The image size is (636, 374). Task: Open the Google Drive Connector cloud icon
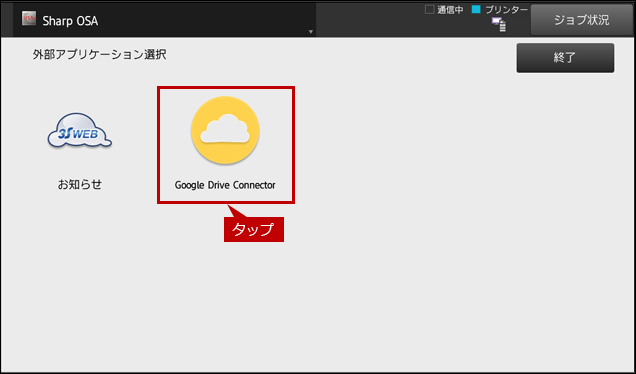[225, 130]
